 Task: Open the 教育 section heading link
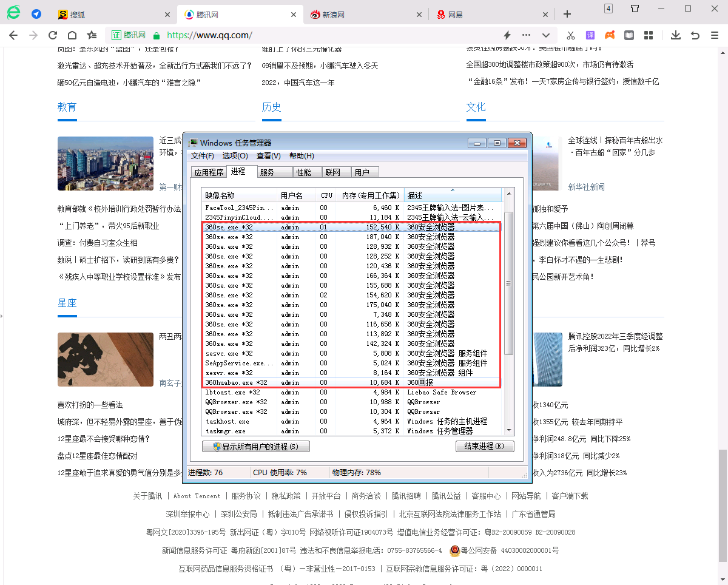[x=67, y=107]
